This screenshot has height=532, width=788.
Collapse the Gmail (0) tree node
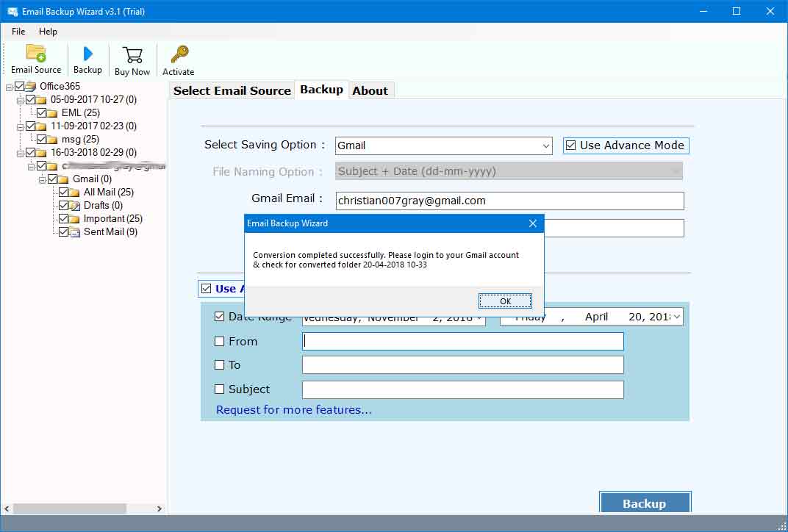pyautogui.click(x=42, y=180)
